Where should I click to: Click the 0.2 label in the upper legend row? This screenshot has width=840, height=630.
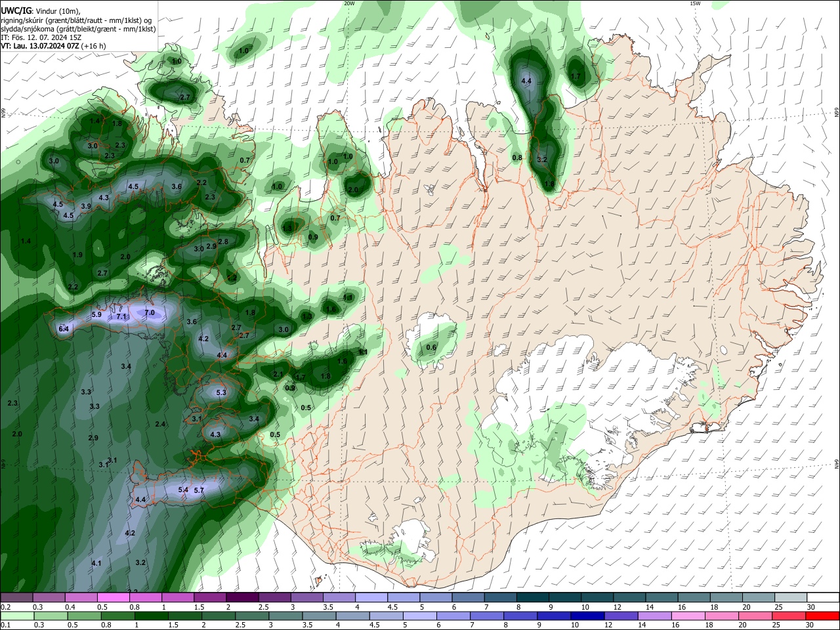point(5,607)
